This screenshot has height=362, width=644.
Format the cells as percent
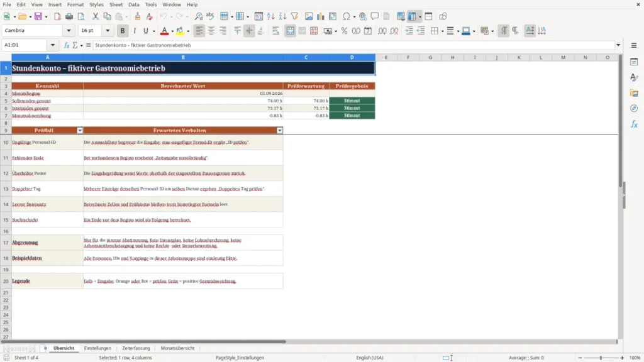point(344,31)
